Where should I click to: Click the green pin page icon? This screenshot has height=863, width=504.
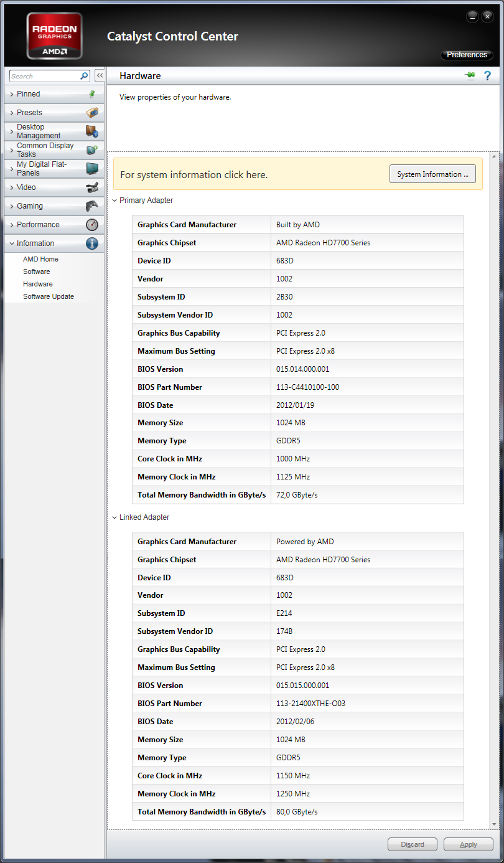(470, 75)
